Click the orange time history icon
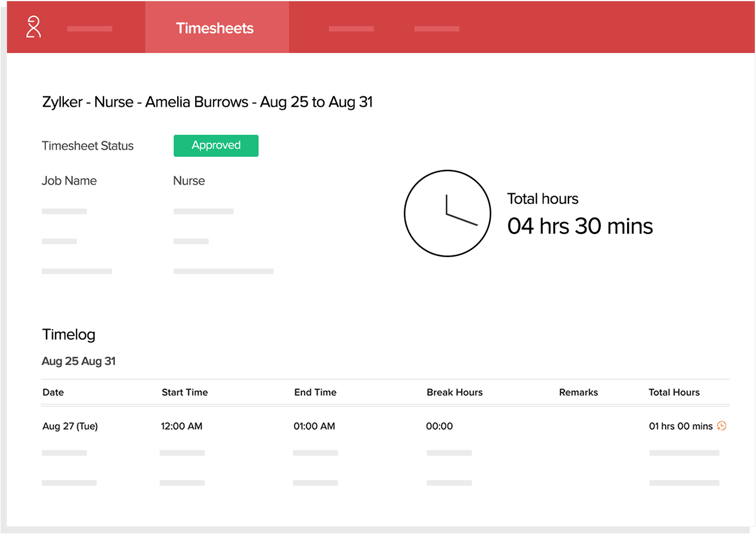 click(x=722, y=426)
